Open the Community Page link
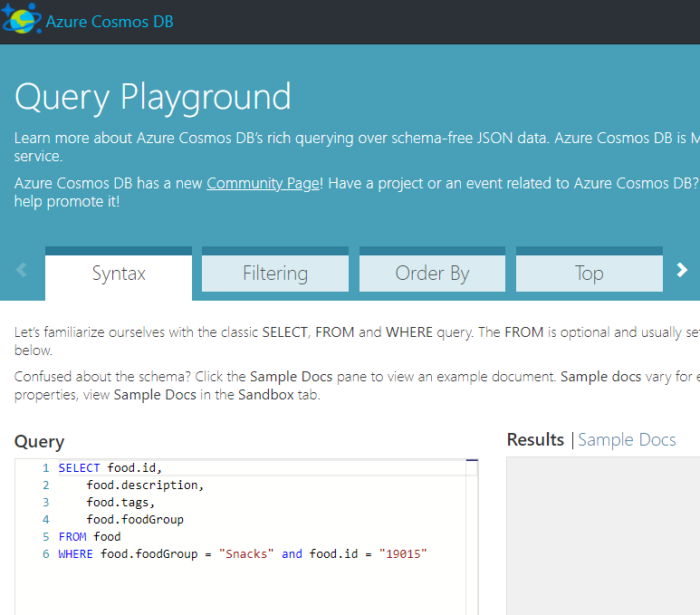This screenshot has height=615, width=700. (263, 184)
